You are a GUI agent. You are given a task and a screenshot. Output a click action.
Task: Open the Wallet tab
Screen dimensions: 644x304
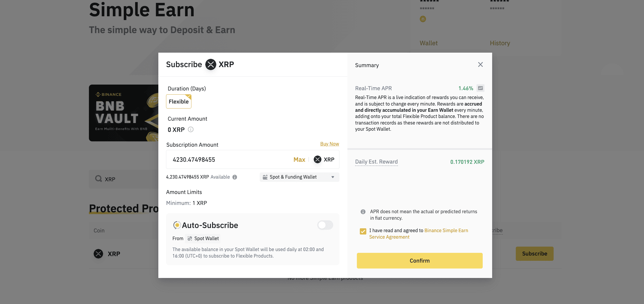click(429, 43)
